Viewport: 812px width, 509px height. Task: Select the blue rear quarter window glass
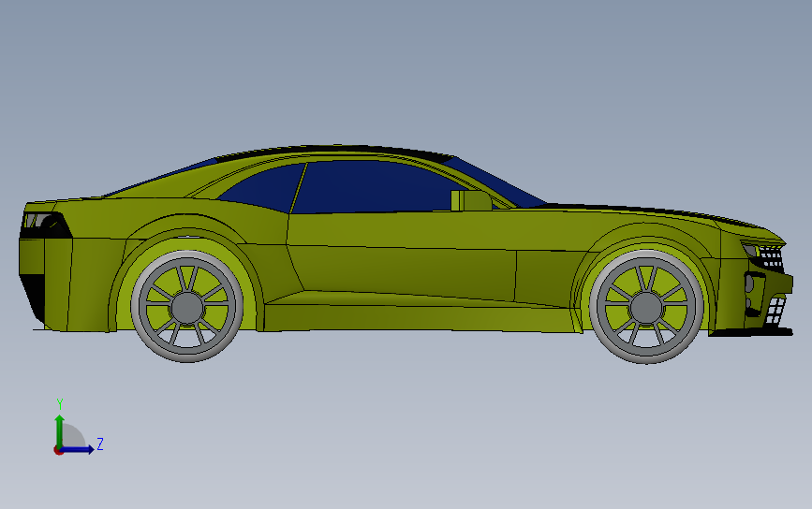261,187
